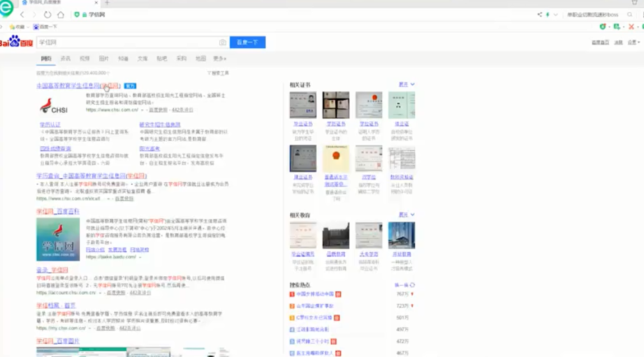Screen dimensions: 644x357
Task: Click the camera image-search icon in search box
Action: click(223, 43)
